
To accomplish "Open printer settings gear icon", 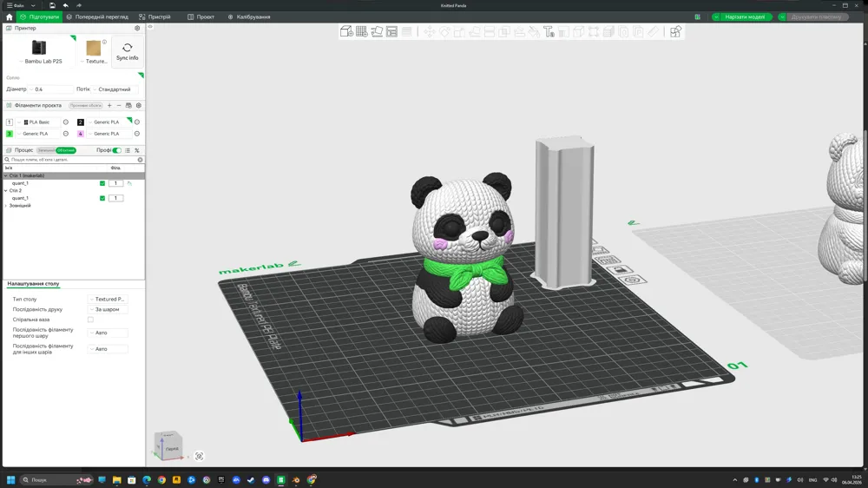I will (137, 28).
